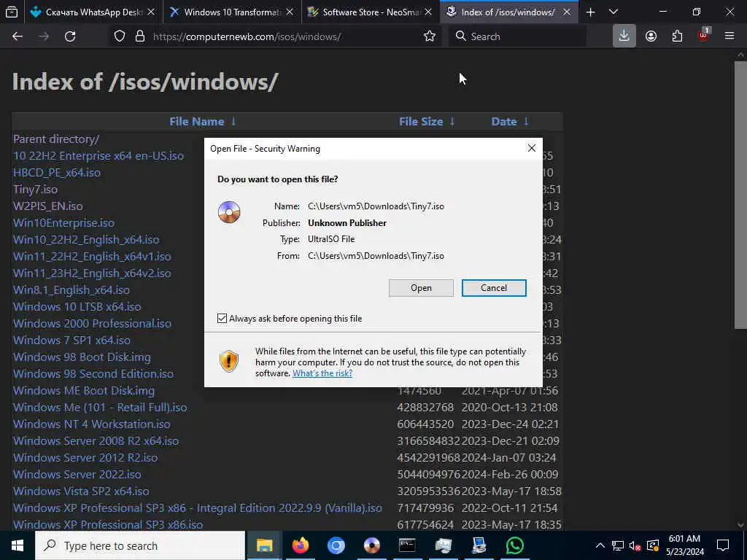
Task: Bookmark this page with the star
Action: (430, 36)
